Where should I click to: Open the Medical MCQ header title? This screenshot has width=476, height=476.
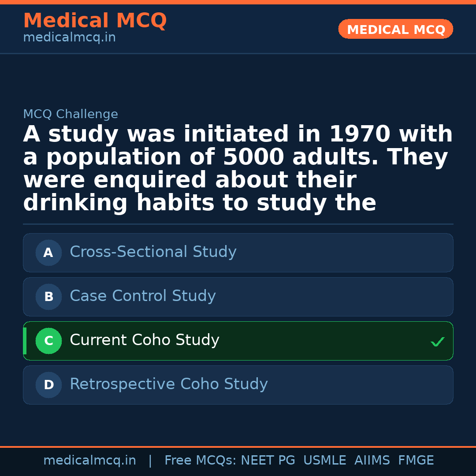[x=95, y=21]
